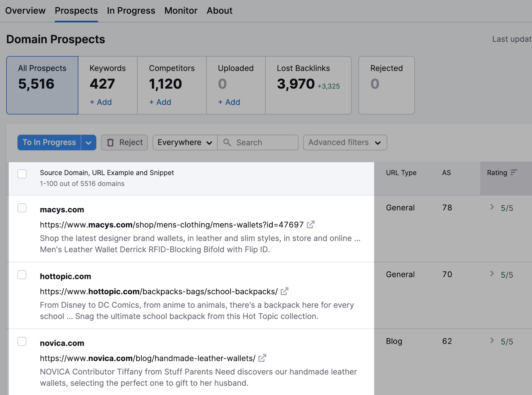This screenshot has width=532, height=395.
Task: Open the Everywhere filter dropdown
Action: pos(184,142)
